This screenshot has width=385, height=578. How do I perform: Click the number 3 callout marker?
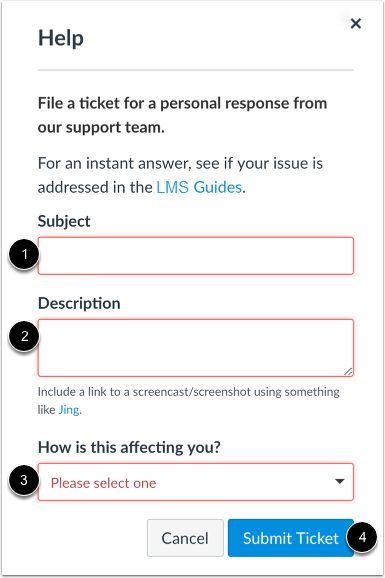click(x=24, y=480)
